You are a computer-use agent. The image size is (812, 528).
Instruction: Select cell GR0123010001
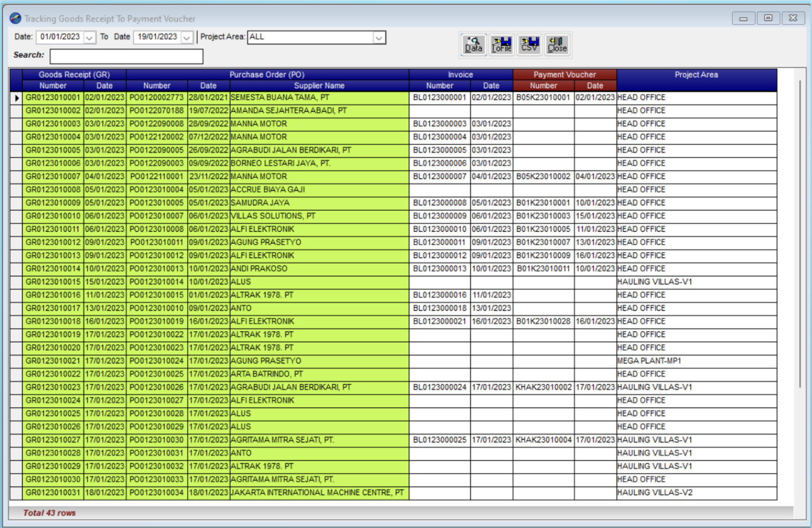click(53, 97)
